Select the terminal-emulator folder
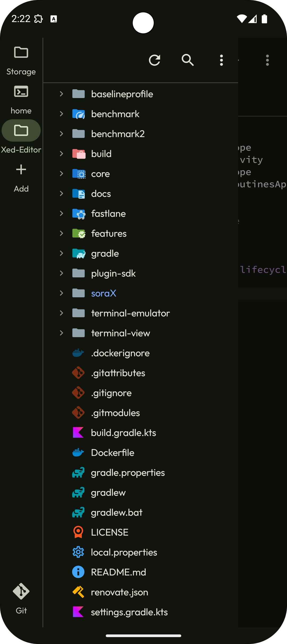Screen dimensions: 287x644 click(141, 313)
